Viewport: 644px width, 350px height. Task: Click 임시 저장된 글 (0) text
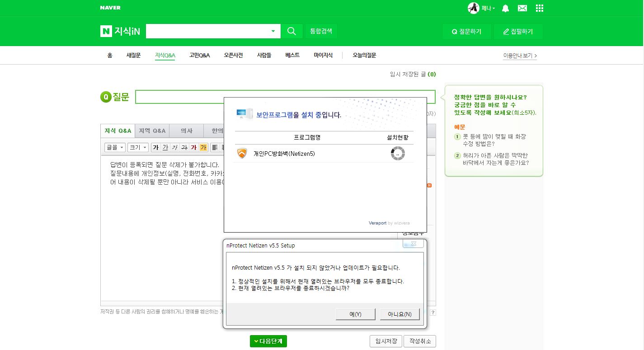[x=413, y=74]
